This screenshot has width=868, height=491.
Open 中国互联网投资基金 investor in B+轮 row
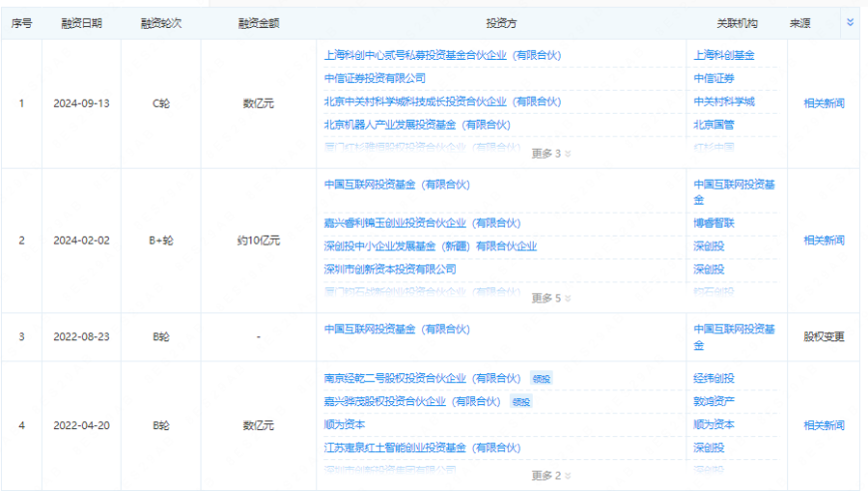coord(397,185)
